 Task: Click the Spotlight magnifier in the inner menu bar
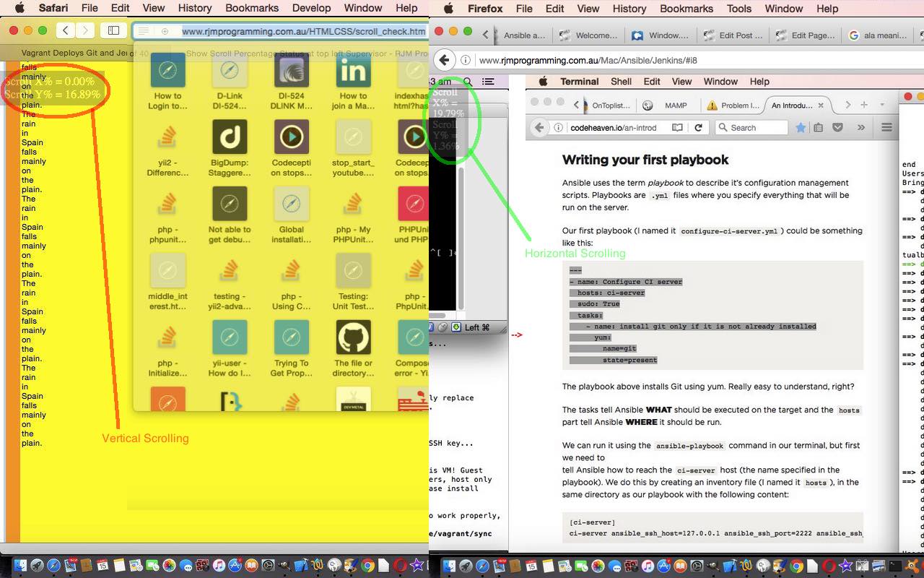468,82
